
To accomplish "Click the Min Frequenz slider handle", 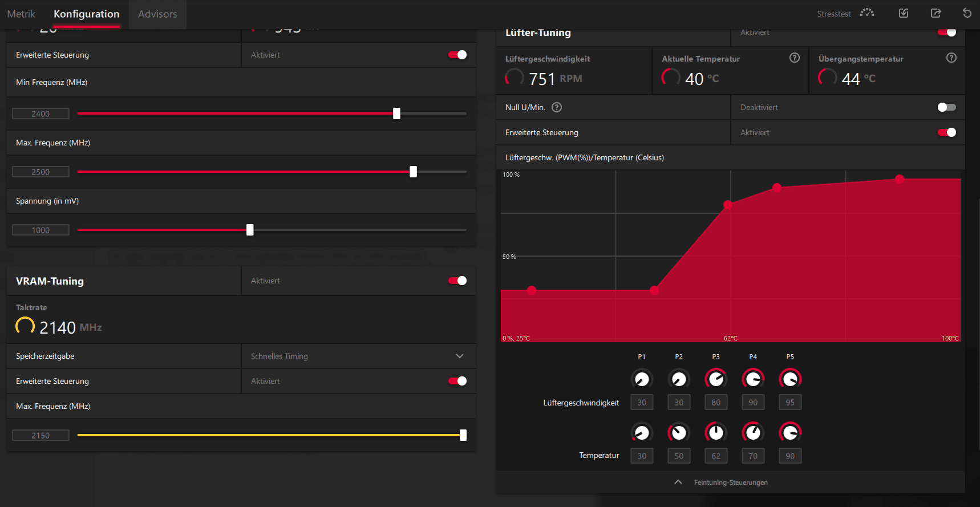I will click(x=396, y=113).
